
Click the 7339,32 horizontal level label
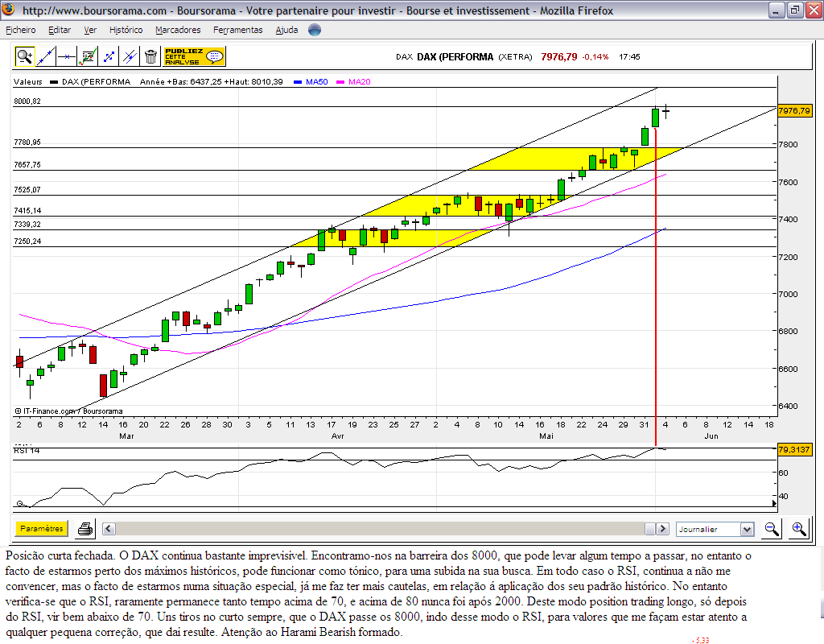27,224
